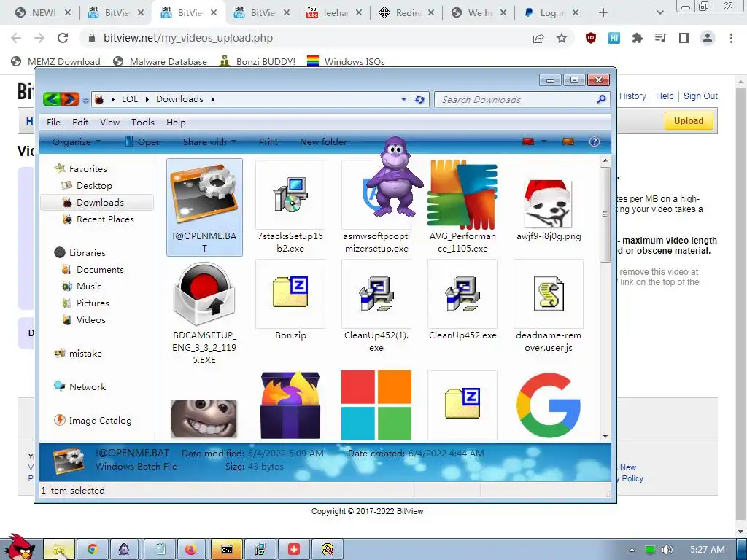Open the Angry Birds start button
Image resolution: width=747 pixels, height=560 pixels.
(x=18, y=548)
